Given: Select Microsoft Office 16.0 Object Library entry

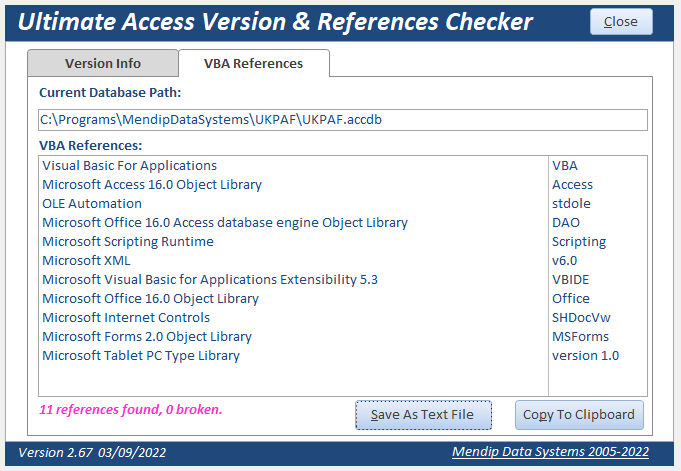Looking at the screenshot, I should coord(150,299).
